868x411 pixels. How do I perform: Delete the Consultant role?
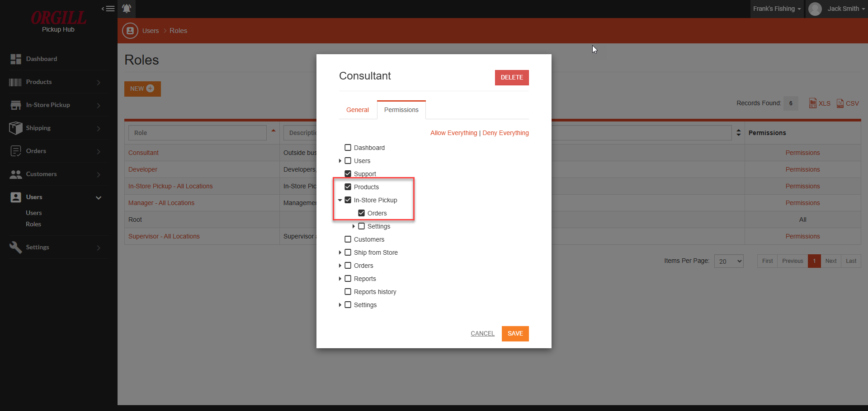(512, 78)
